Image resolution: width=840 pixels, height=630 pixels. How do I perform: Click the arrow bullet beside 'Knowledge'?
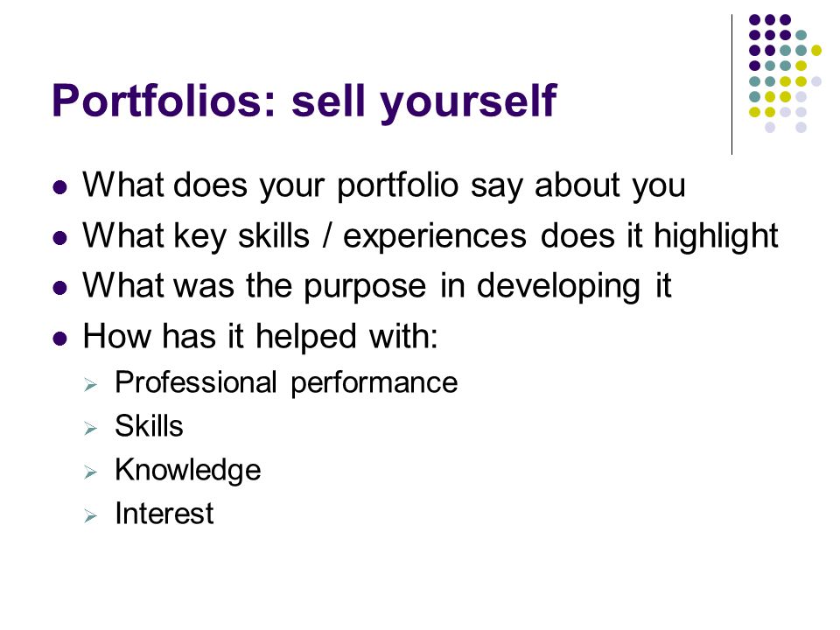pos(90,472)
